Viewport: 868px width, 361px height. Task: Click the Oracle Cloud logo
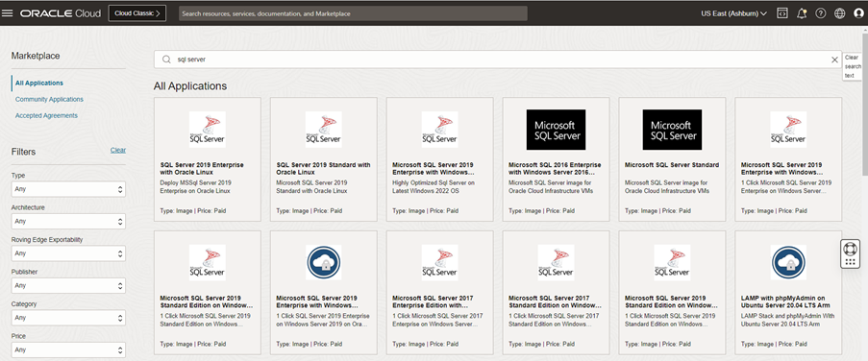(x=61, y=13)
